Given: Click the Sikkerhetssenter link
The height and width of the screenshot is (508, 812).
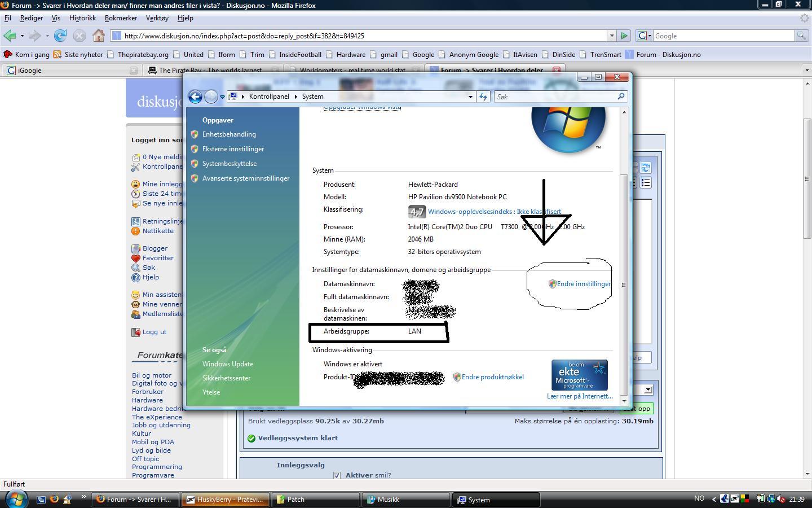Looking at the screenshot, I should (x=226, y=378).
